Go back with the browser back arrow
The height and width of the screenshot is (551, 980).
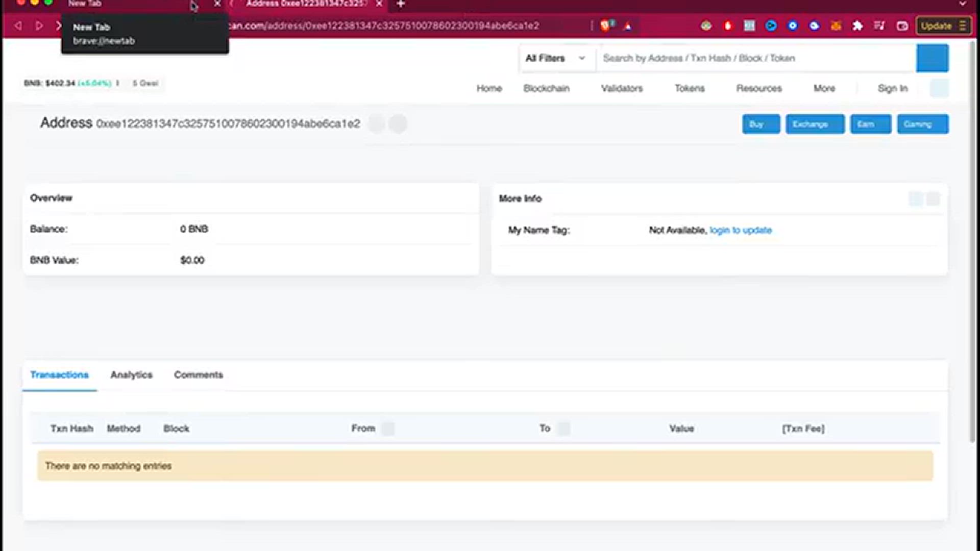pyautogui.click(x=18, y=26)
